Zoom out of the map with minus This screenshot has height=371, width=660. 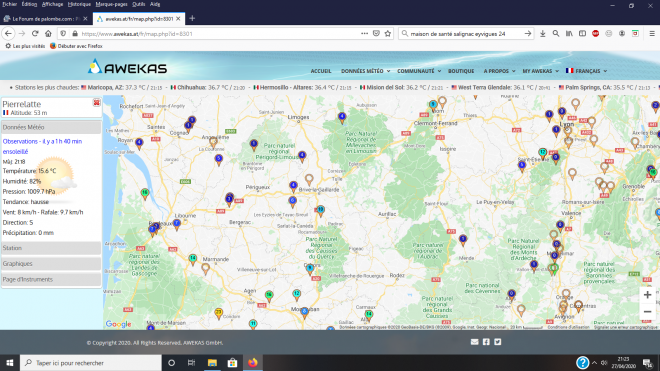click(x=647, y=312)
